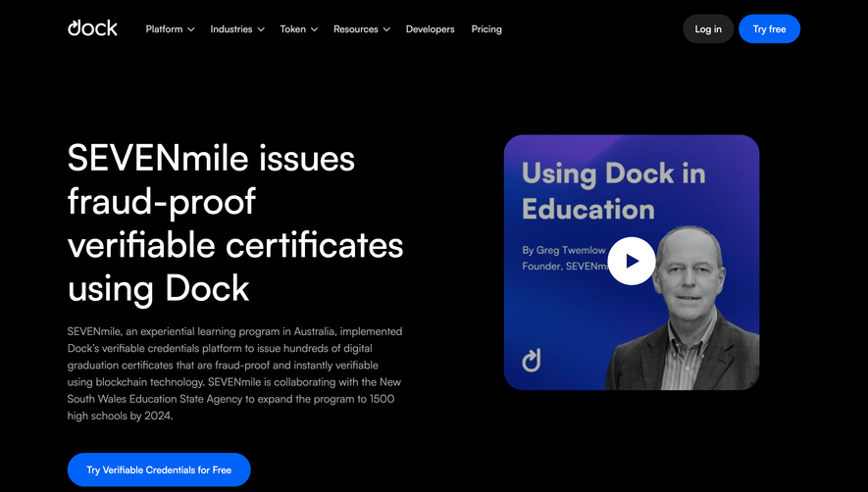Open the Pricing page
Image resolution: width=868 pixels, height=492 pixels.
pos(486,29)
